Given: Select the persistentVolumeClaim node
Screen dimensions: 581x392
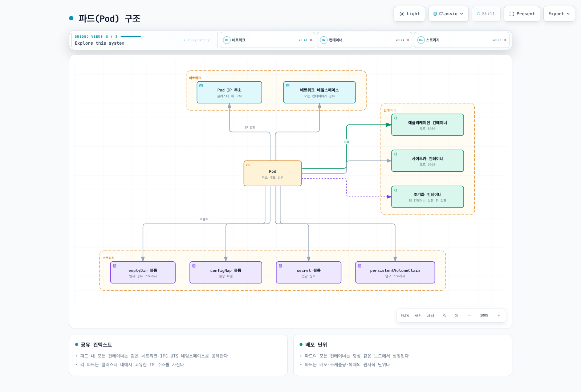Looking at the screenshot, I should (395, 273).
